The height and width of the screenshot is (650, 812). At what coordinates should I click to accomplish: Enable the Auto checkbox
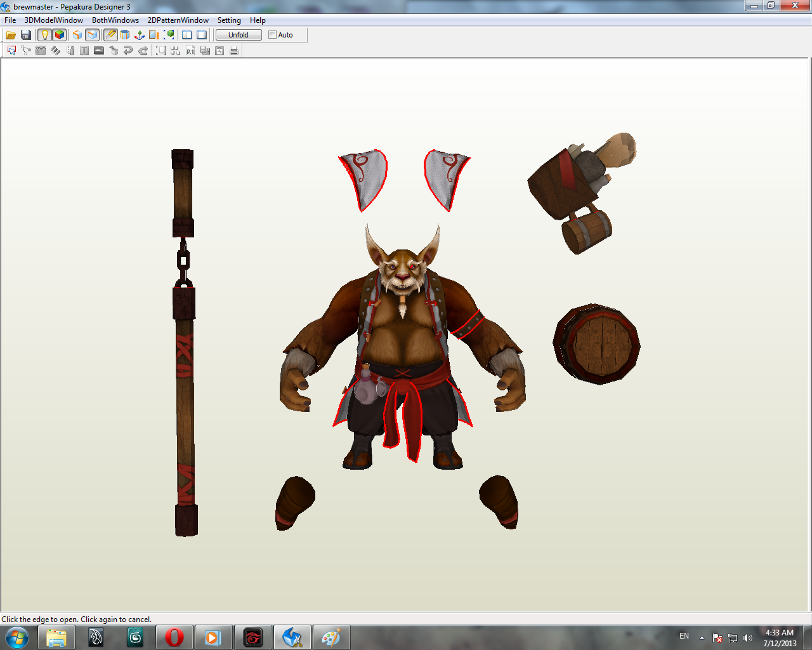(x=272, y=35)
